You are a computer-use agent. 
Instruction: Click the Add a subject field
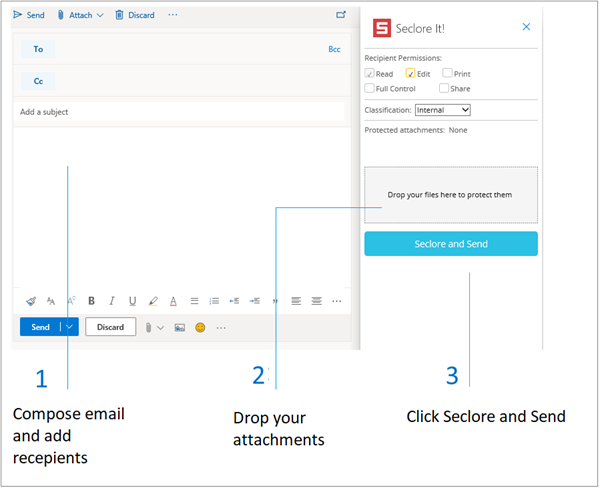click(179, 112)
